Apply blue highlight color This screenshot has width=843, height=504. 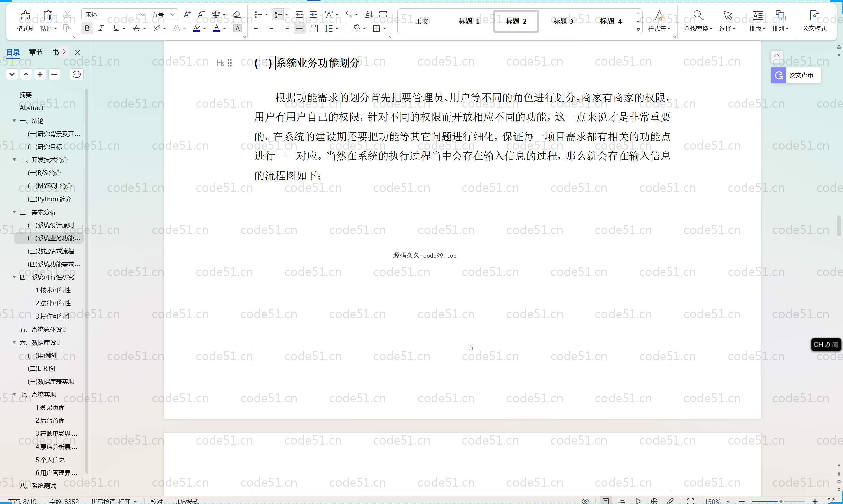point(196,28)
